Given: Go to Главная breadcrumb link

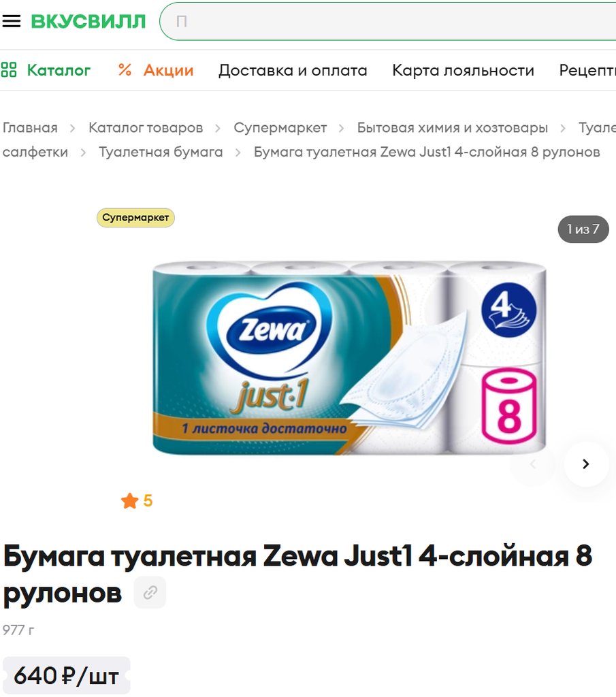Looking at the screenshot, I should point(30,128).
